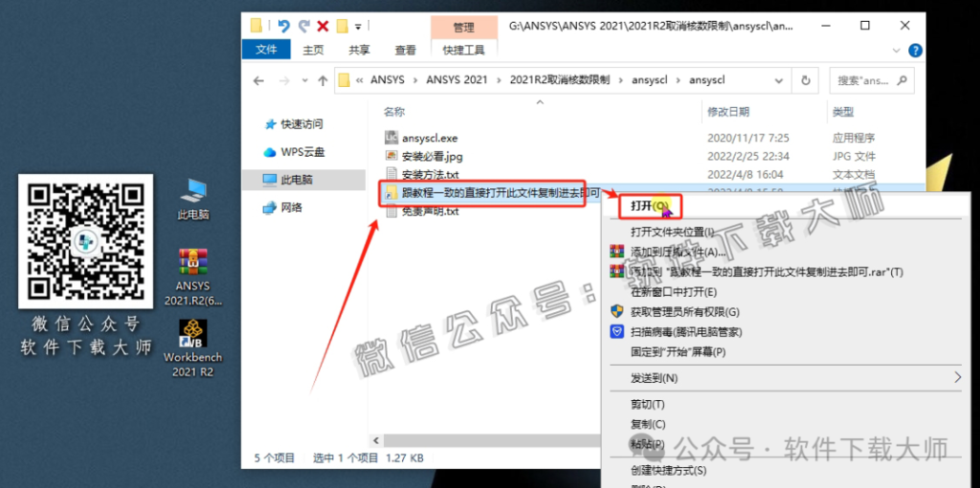Viewport: 980px width, 488px height.
Task: Choose 扫描病毒(腾讯电脑管家) menu entry
Action: (x=686, y=332)
